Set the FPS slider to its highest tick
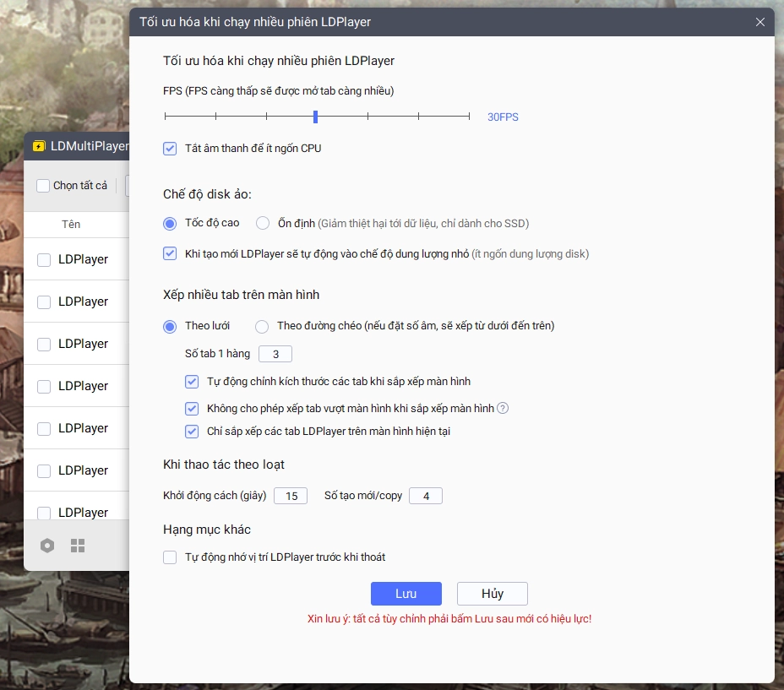The height and width of the screenshot is (690, 784). coord(469,117)
